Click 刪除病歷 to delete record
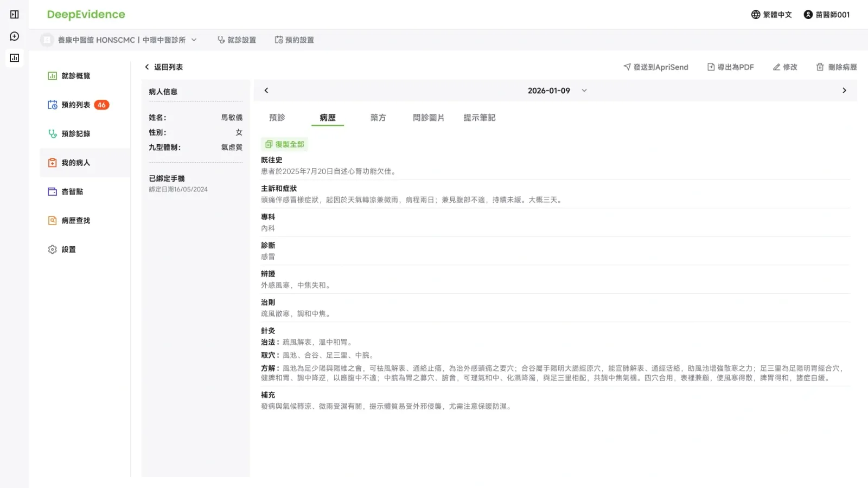Image resolution: width=868 pixels, height=488 pixels. [837, 67]
